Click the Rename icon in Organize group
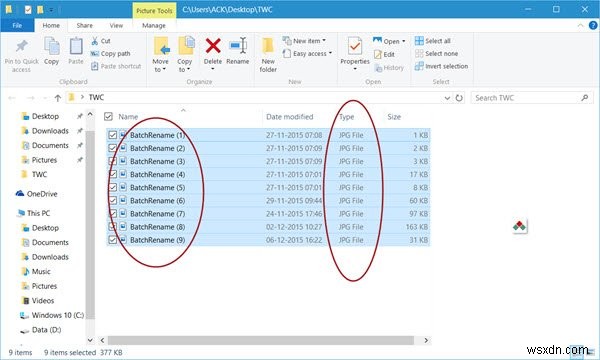 click(x=238, y=46)
